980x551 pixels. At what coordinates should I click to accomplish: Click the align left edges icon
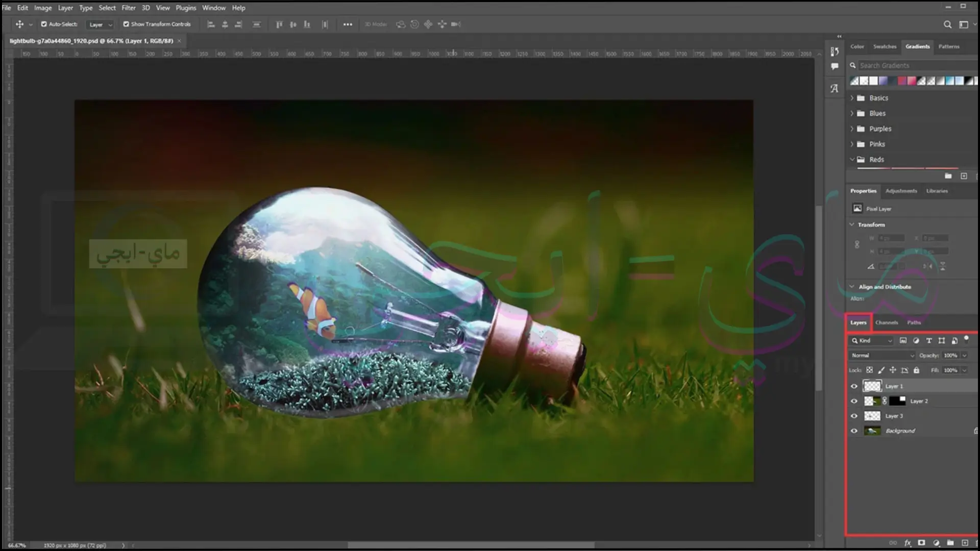[x=211, y=24]
